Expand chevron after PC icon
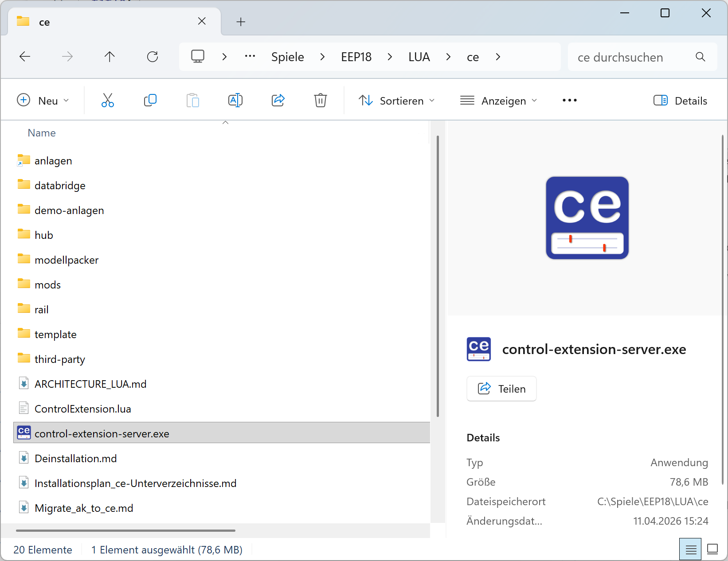Screen dimensions: 728x561 coord(224,57)
